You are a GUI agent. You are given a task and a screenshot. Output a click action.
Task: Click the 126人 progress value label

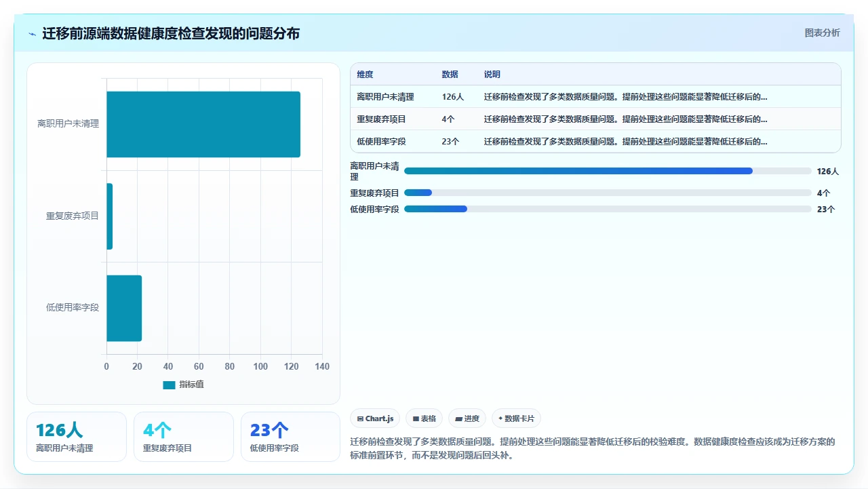(828, 172)
